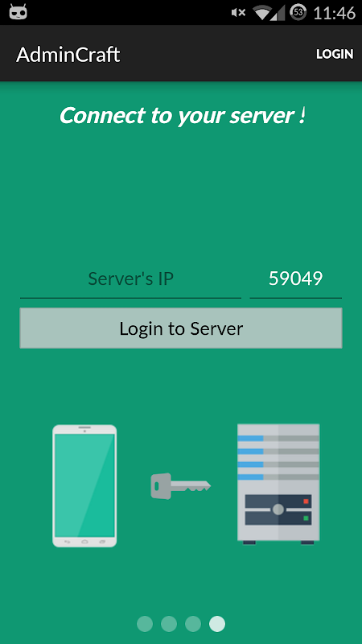Viewport: 362px width, 644px height.
Task: Click the Login to Server button
Action: tap(181, 328)
